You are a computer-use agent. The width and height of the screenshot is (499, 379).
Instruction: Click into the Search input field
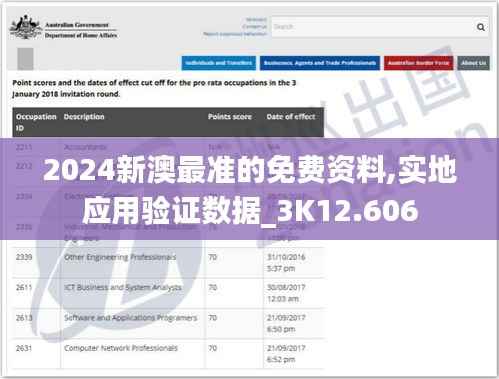tap(372, 27)
